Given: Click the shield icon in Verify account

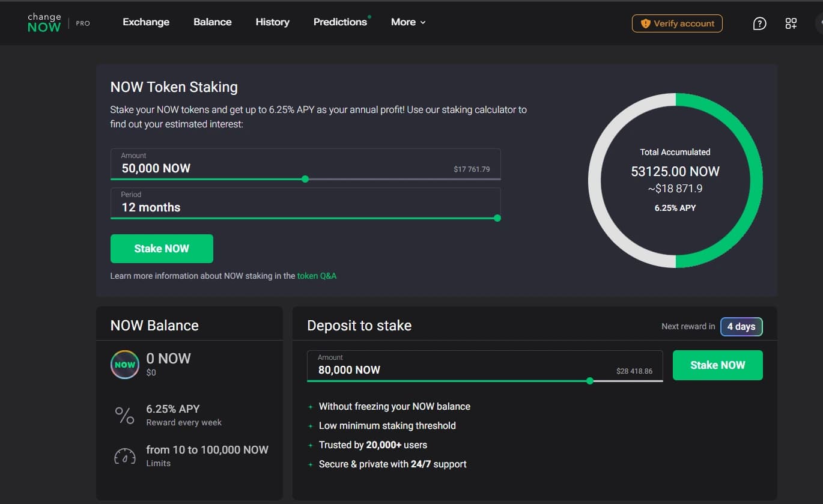Looking at the screenshot, I should 646,23.
